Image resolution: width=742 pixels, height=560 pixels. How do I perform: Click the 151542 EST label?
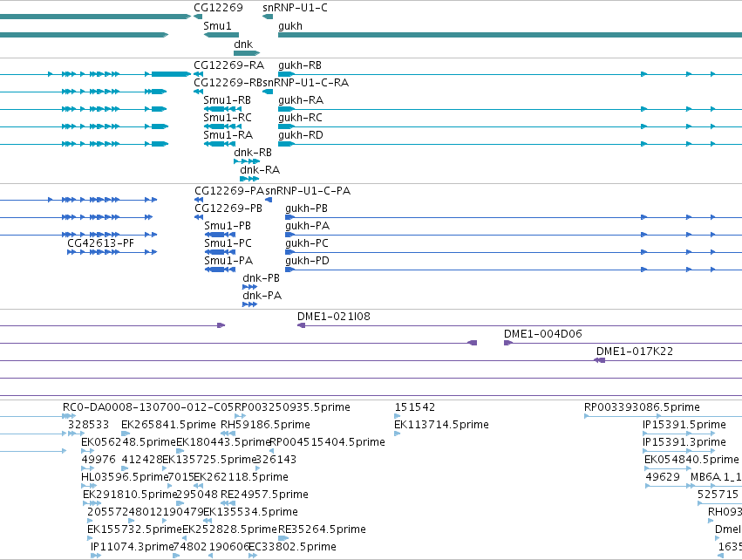tap(415, 407)
